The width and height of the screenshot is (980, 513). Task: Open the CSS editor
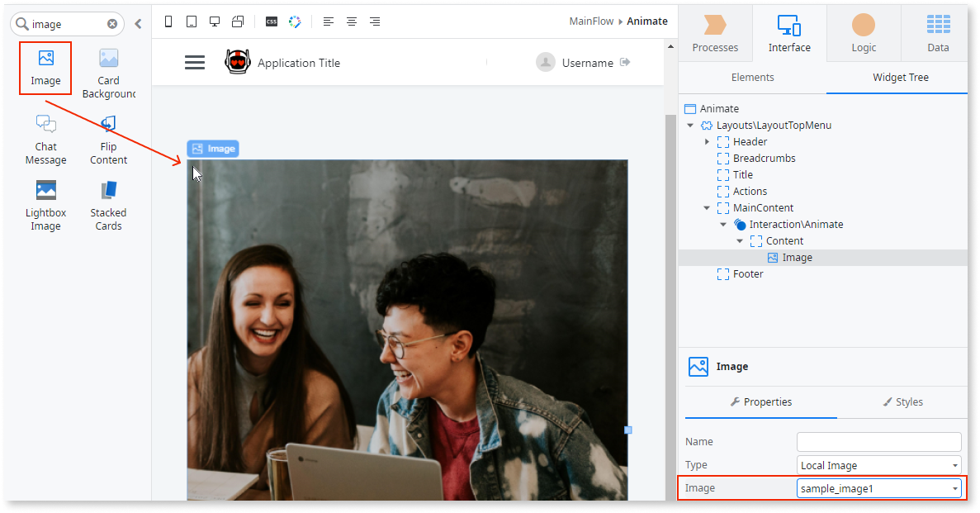tap(271, 21)
